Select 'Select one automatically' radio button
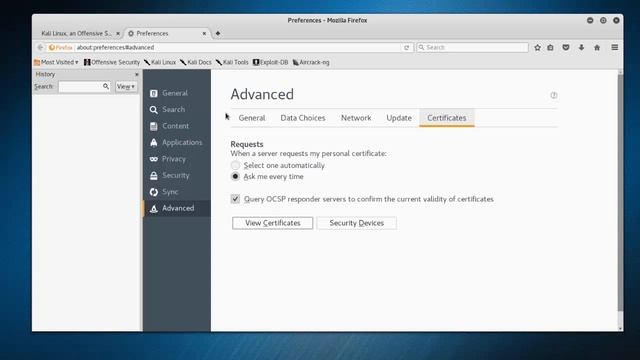 (236, 165)
